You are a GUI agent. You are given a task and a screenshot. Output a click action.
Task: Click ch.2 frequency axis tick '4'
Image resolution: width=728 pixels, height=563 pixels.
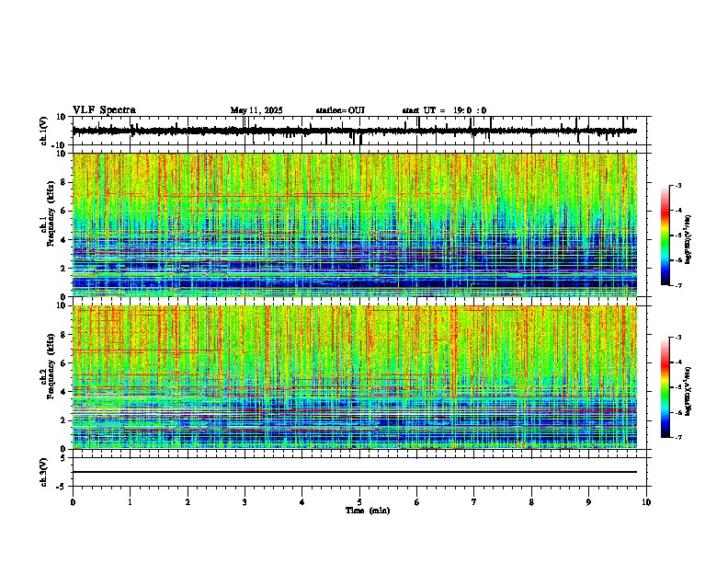pos(64,392)
